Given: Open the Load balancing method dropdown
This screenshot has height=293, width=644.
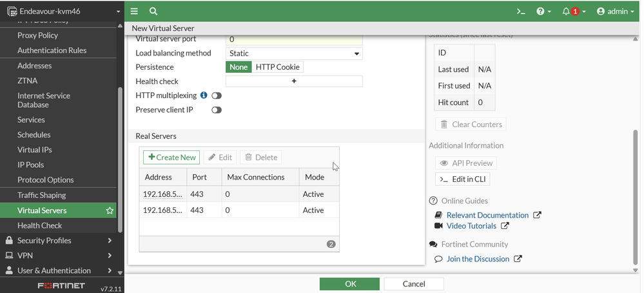Looking at the screenshot, I should [x=294, y=54].
